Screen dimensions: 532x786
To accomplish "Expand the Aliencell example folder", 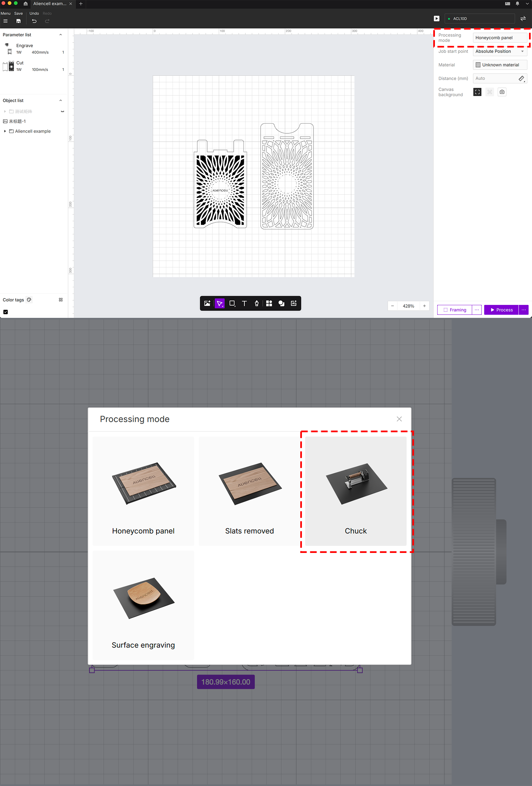I will 5,131.
